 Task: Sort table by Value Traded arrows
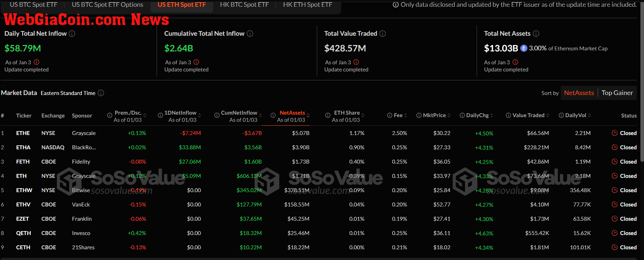point(548,115)
